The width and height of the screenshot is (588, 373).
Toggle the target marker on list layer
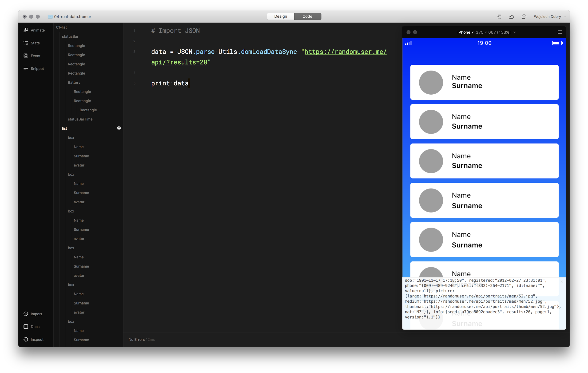tap(119, 128)
